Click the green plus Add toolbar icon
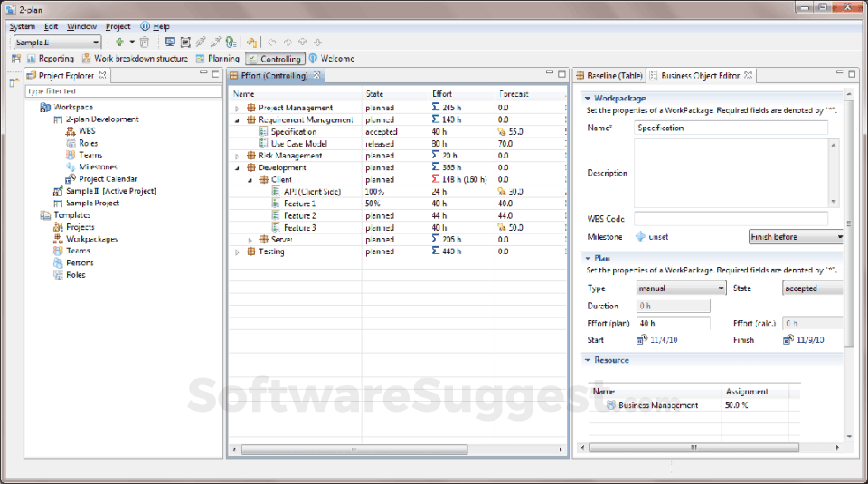Image resolution: width=868 pixels, height=484 pixels. point(119,43)
